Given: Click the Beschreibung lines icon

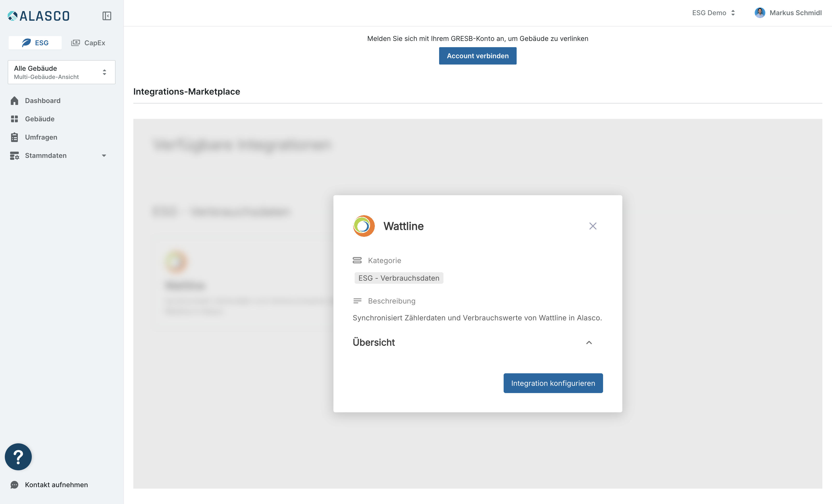Looking at the screenshot, I should point(357,301).
